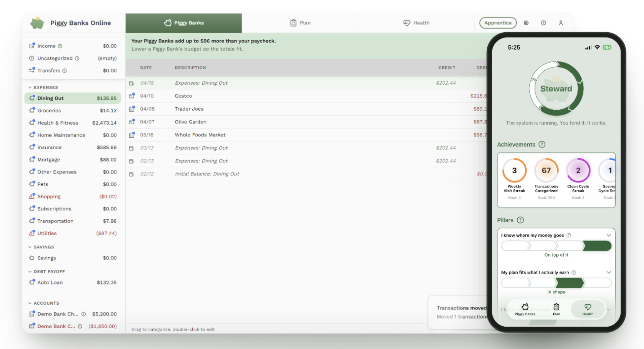Click the Uncategorized (empty) row
The height and width of the screenshot is (349, 644).
click(x=73, y=58)
